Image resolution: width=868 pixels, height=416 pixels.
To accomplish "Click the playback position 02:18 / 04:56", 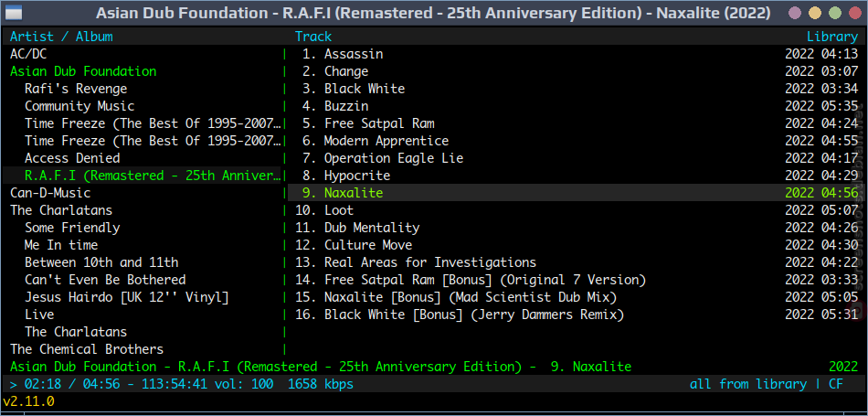I will point(72,384).
